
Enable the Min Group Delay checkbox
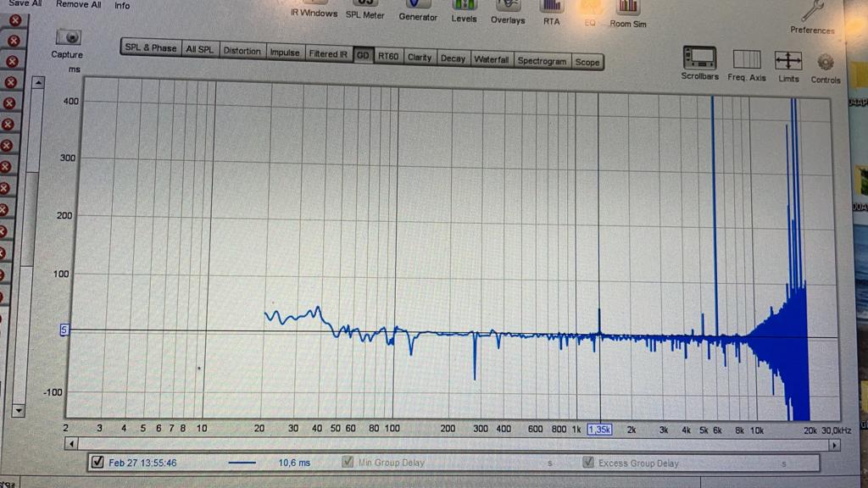click(x=347, y=463)
